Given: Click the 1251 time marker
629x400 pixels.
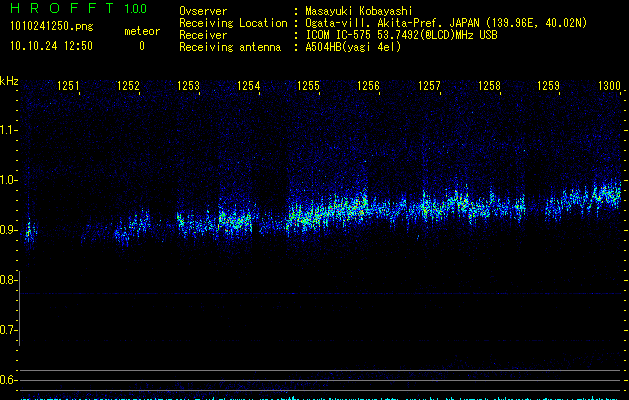Looking at the screenshot, I should click(x=68, y=87).
